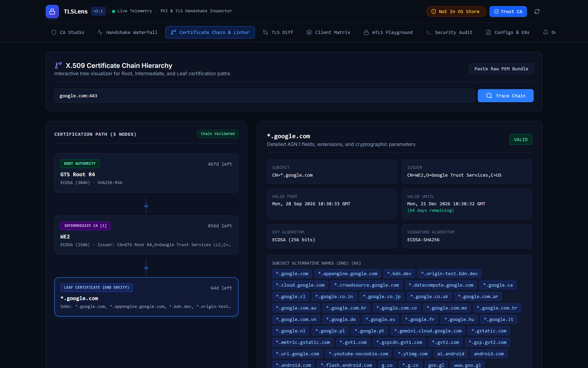This screenshot has width=588, height=368.
Task: Click the Handshake Waterfall pulse icon
Action: 100,32
